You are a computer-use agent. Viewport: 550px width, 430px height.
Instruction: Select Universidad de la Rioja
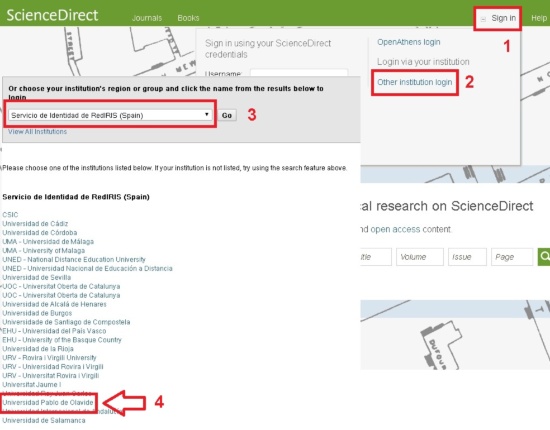[x=38, y=349]
